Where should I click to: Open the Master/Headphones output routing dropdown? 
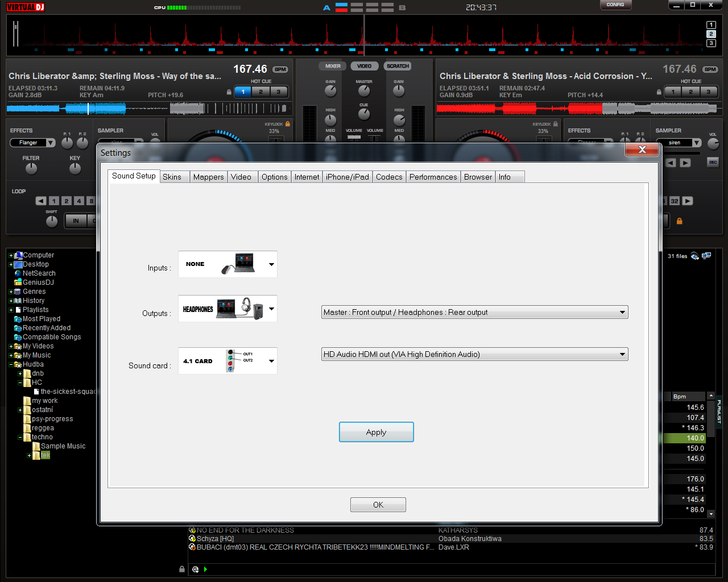[x=474, y=312]
